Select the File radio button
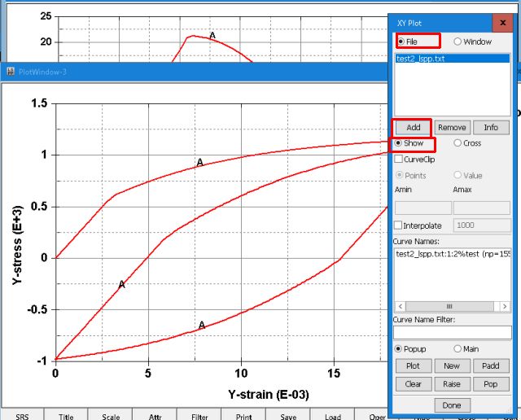 tap(401, 42)
